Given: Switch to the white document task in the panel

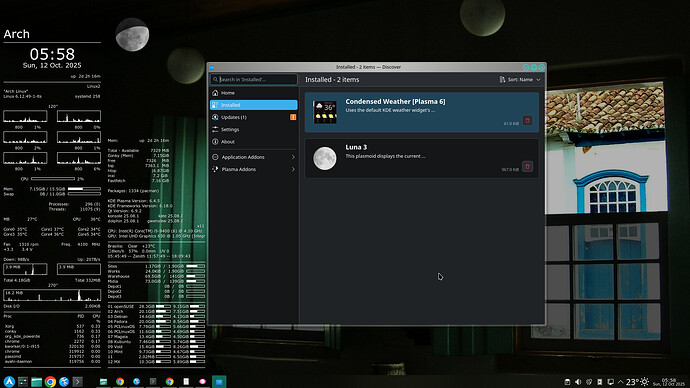Looking at the screenshot, I should click(186, 381).
